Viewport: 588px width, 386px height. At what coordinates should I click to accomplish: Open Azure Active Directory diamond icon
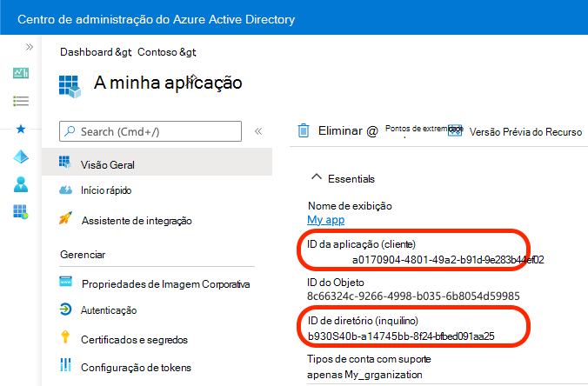(x=21, y=156)
